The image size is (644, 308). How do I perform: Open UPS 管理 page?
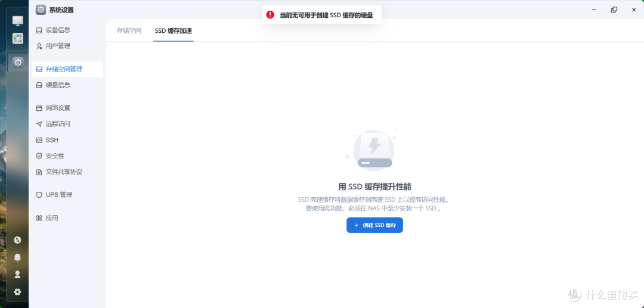(x=67, y=195)
